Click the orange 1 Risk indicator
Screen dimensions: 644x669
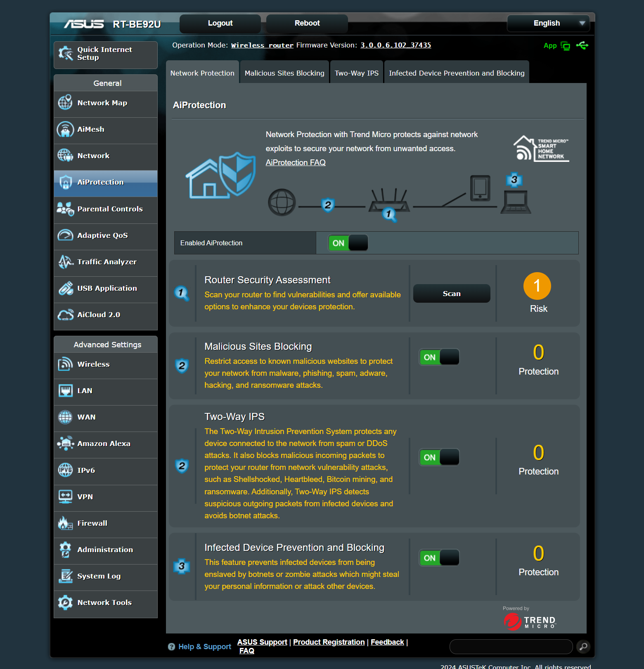click(537, 286)
